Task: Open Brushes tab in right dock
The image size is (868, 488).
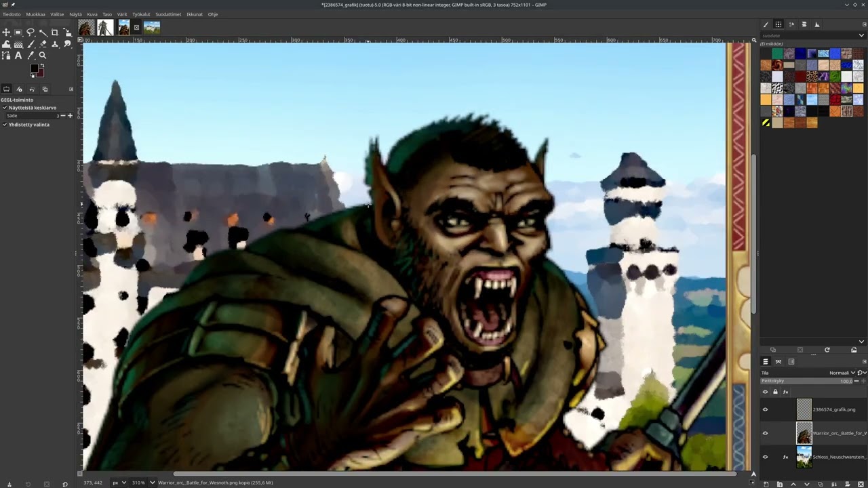Action: click(x=766, y=24)
